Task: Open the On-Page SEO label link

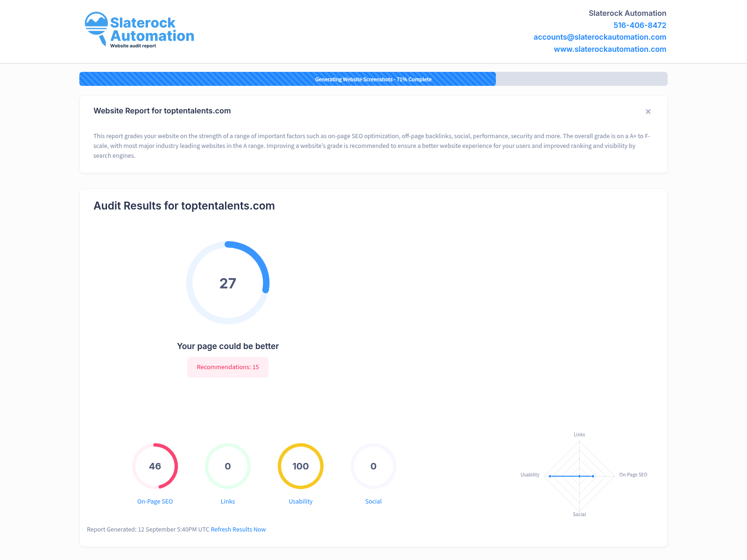Action: [x=155, y=502]
